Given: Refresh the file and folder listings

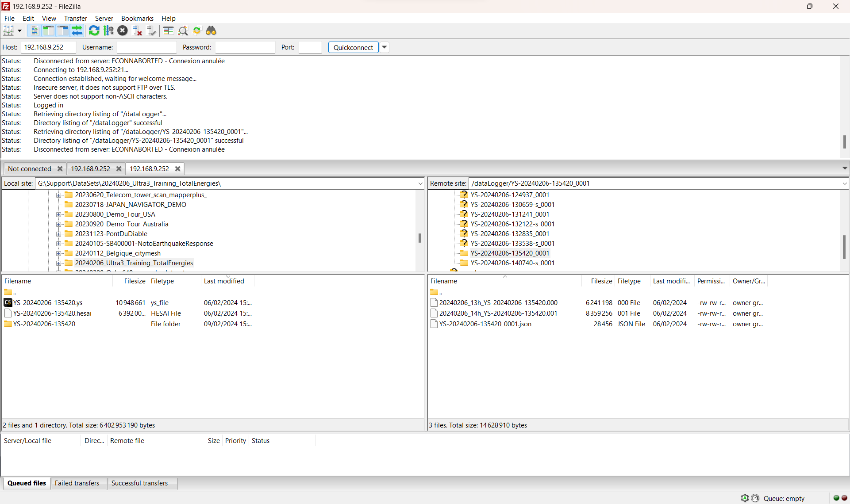Looking at the screenshot, I should click(94, 31).
